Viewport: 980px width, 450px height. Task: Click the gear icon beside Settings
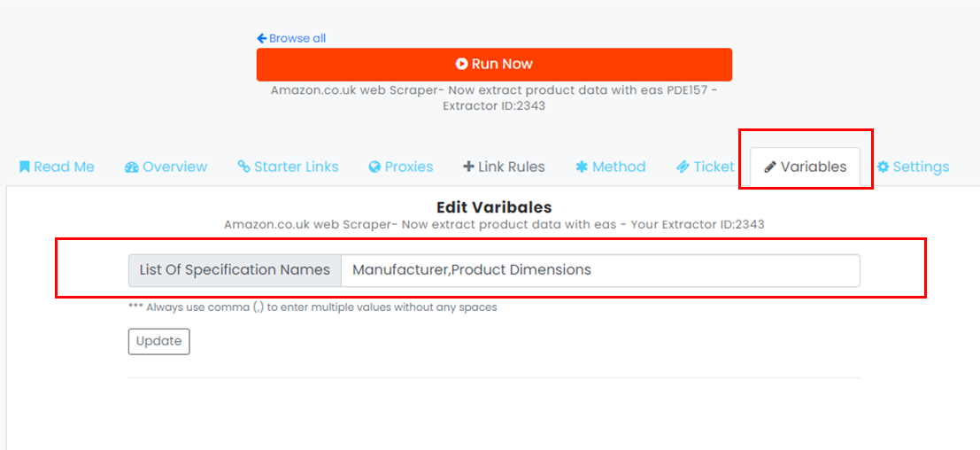point(883,167)
